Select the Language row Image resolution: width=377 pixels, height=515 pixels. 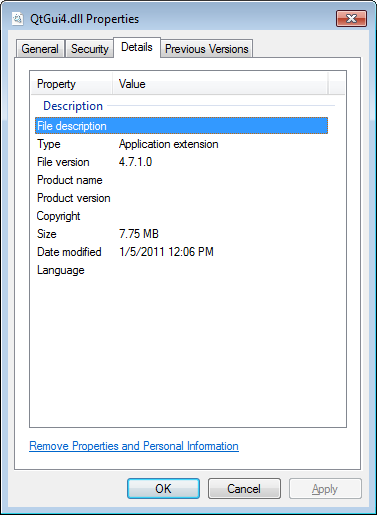pos(181,270)
